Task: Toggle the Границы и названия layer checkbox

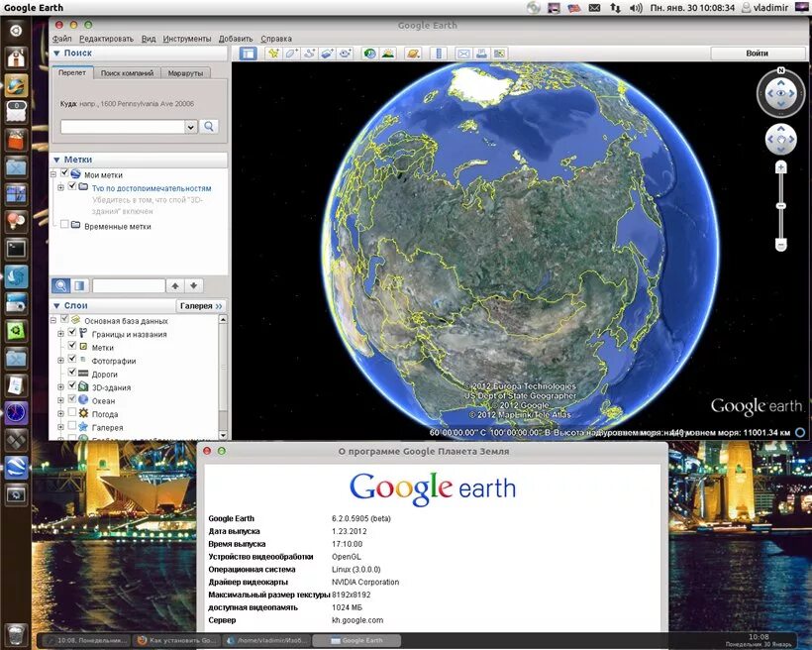Action: click(x=72, y=332)
